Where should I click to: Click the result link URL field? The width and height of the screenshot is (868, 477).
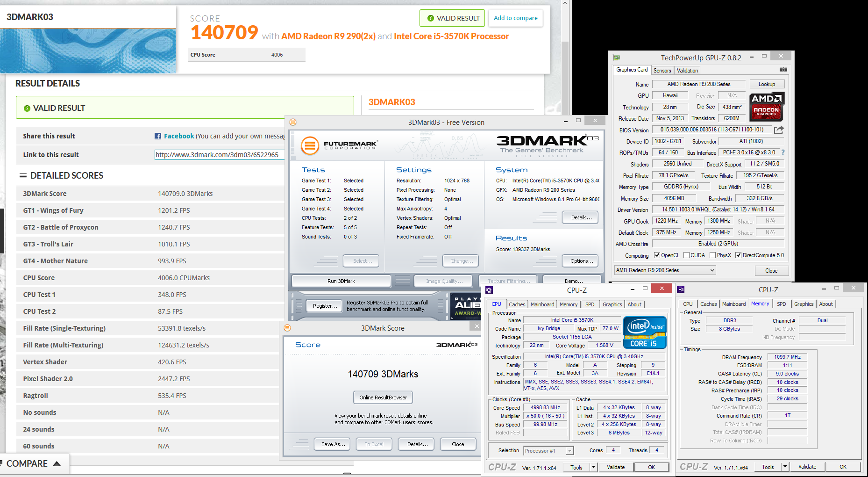(220, 155)
